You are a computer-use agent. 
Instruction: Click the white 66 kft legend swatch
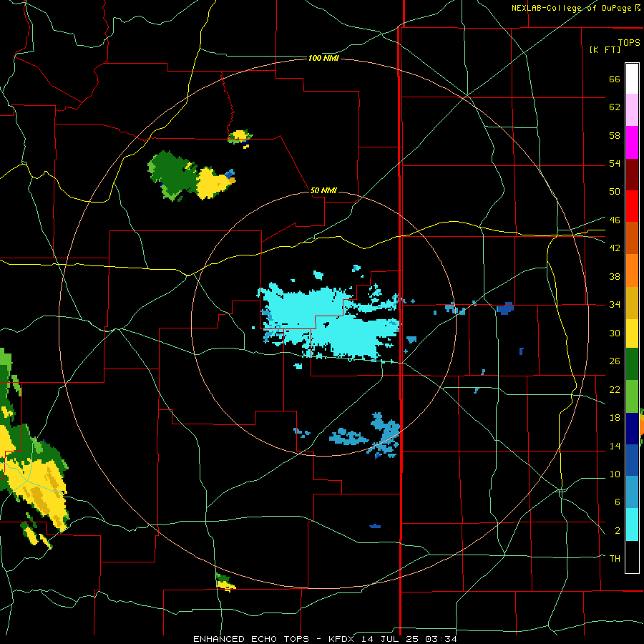tap(632, 79)
